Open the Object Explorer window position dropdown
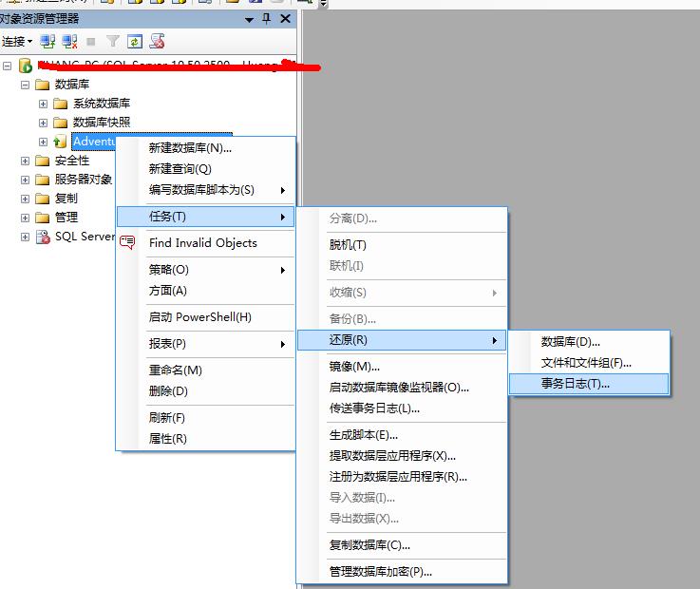The image size is (700, 589). point(249,20)
